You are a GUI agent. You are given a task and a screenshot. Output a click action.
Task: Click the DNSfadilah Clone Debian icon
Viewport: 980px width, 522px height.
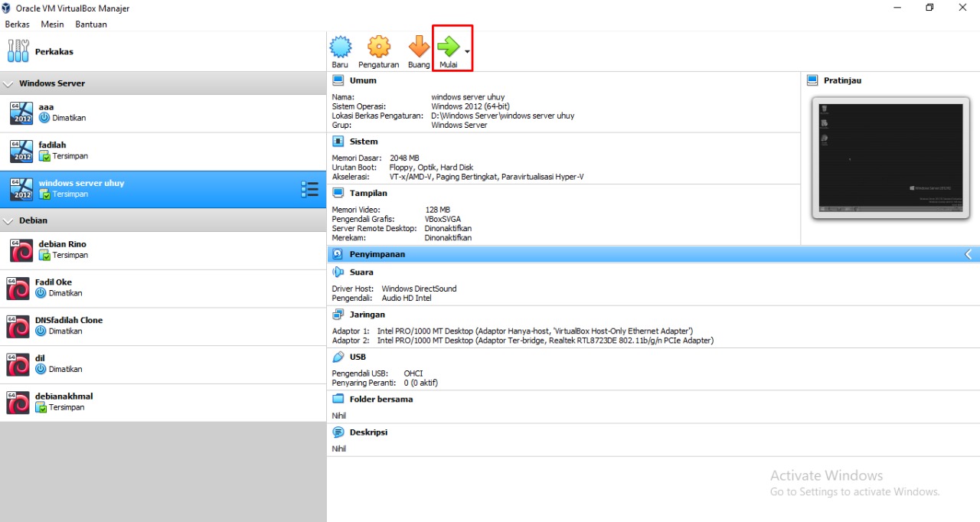point(18,327)
